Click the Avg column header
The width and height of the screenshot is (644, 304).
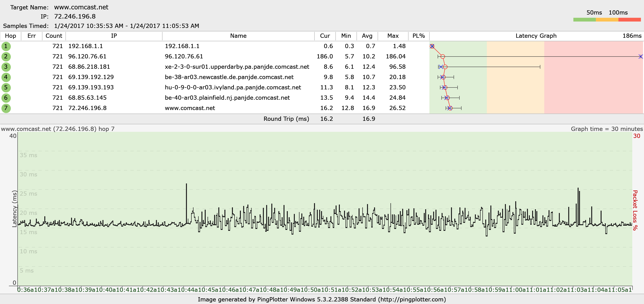(x=367, y=36)
